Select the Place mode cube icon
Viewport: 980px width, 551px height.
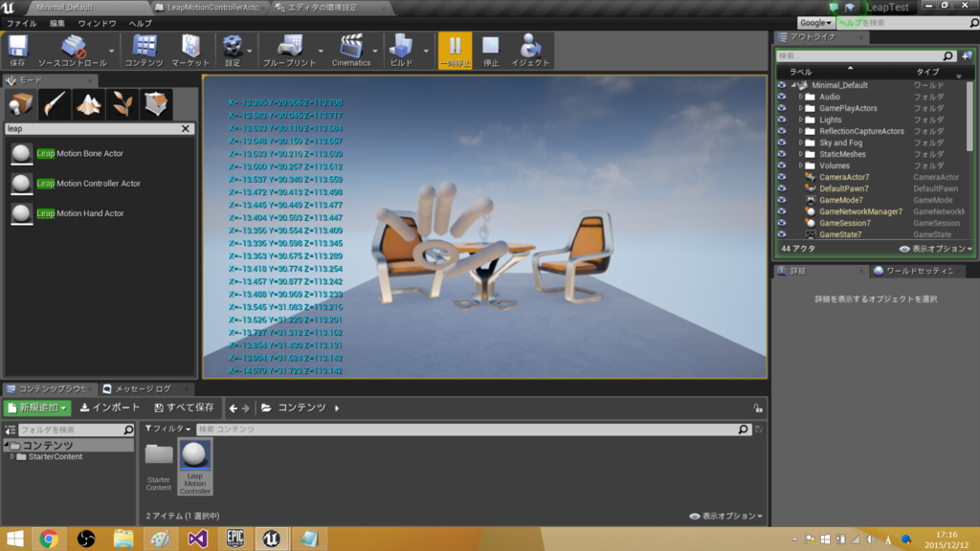tap(21, 103)
